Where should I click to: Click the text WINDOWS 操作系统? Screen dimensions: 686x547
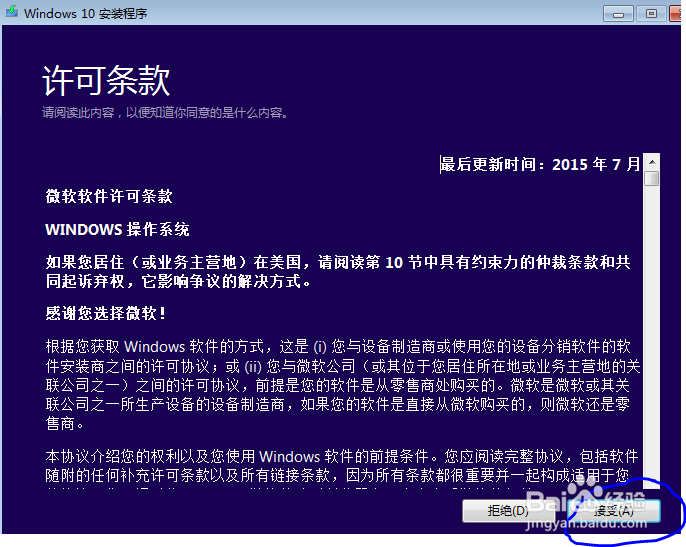(x=117, y=229)
